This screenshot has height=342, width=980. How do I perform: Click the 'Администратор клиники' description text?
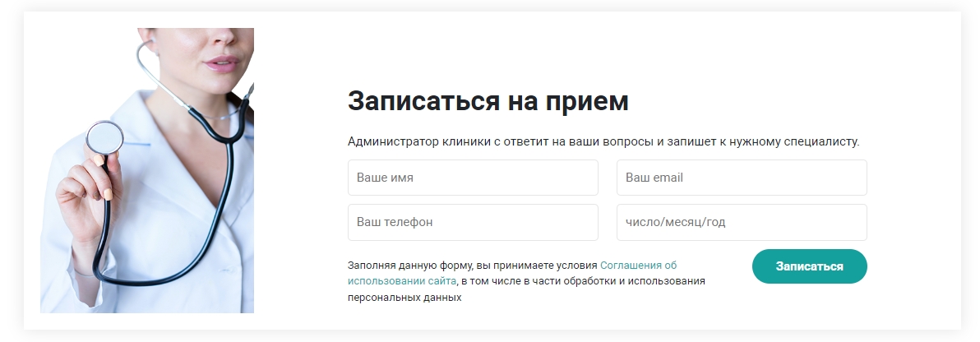point(603,141)
